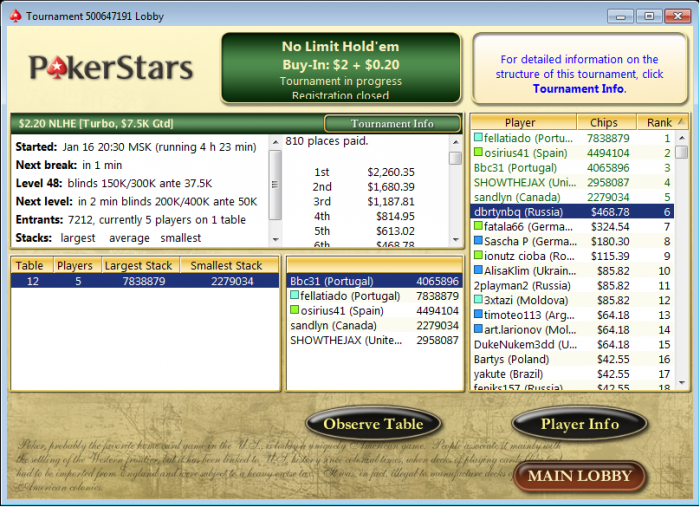Click the 1st place $2,260.35 payout

coord(364,172)
